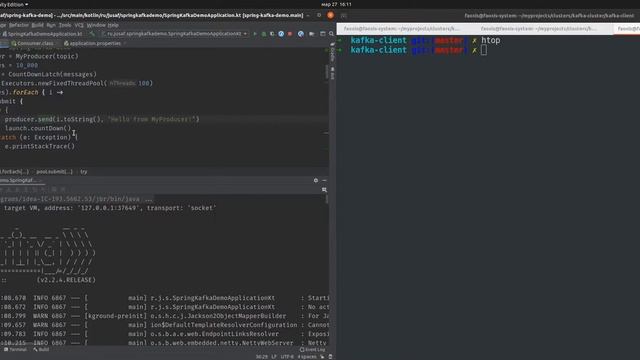
Task: Click SpringKafkaDemoApplication.kt breadcrumb in navigation bar
Action: coord(42,34)
